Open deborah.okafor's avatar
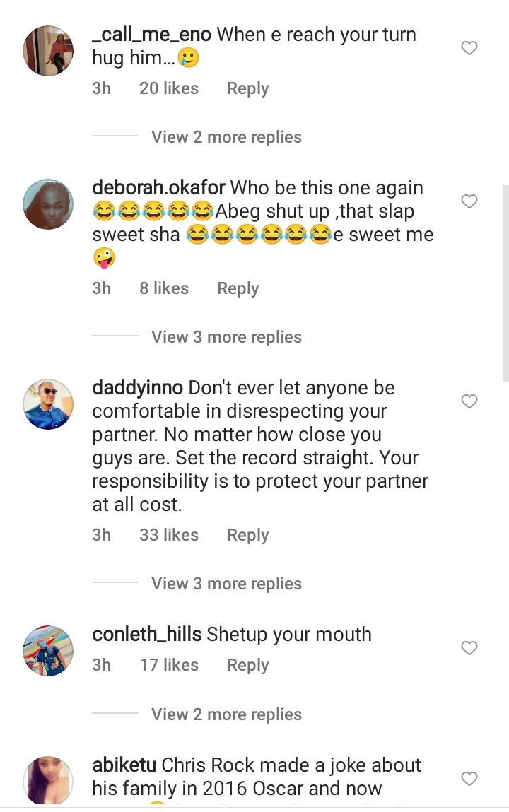The image size is (509, 812). pos(48,204)
